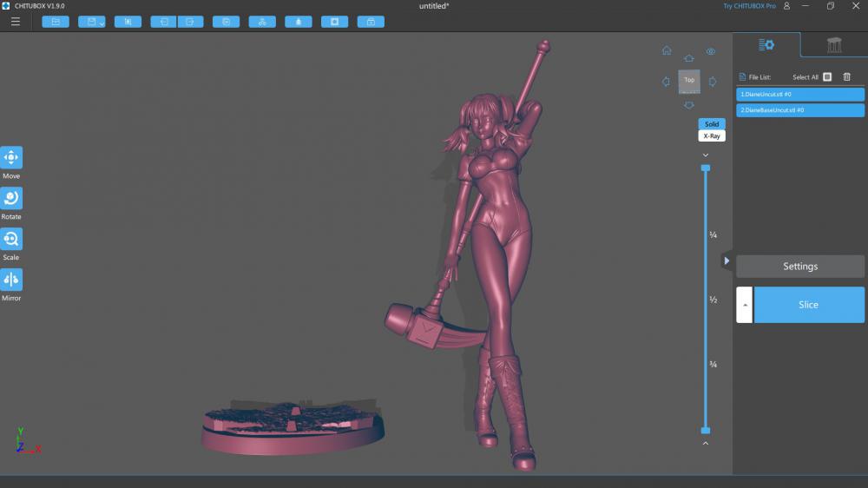
Task: Rotate view with the downward arrow below the cube
Action: point(688,105)
